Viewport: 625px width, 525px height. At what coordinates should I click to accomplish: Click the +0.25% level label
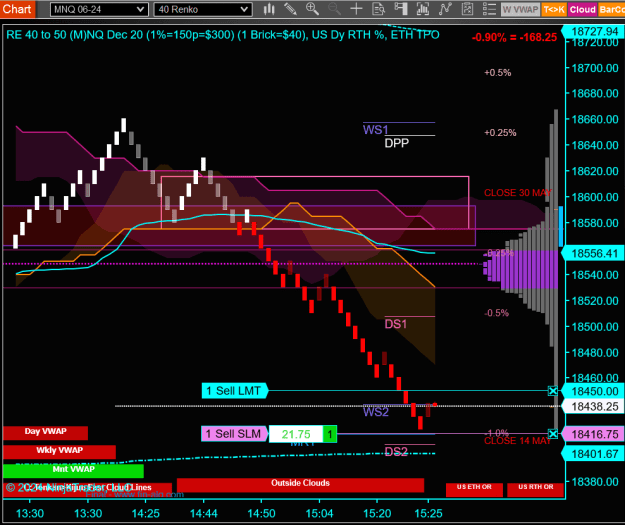(500, 133)
